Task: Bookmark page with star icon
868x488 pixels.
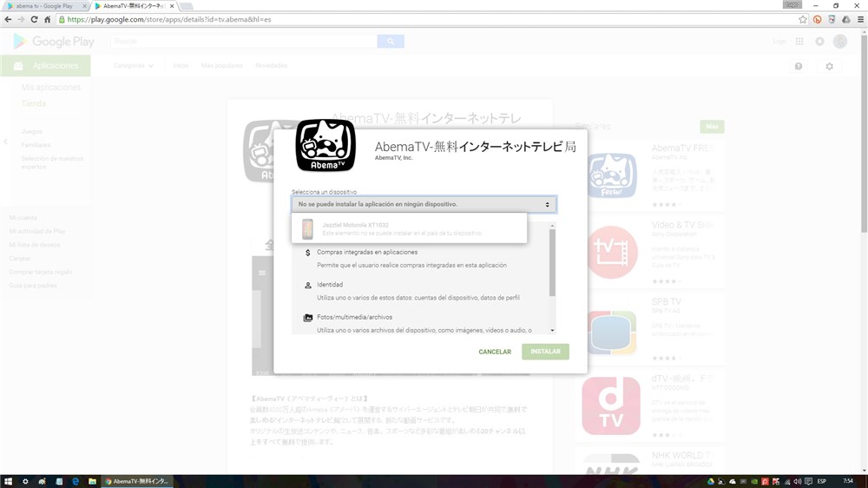Action: [803, 19]
